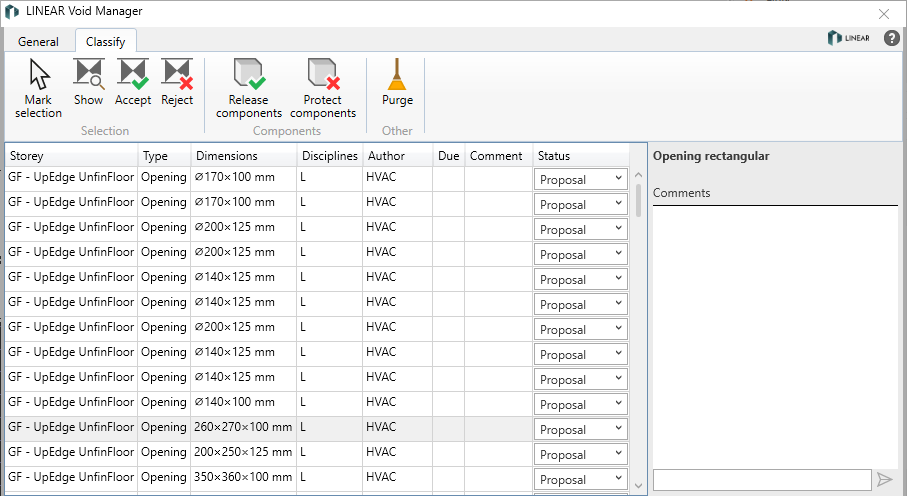The height and width of the screenshot is (496, 907).
Task: Click the vertical scrollbar thumb
Action: click(639, 200)
